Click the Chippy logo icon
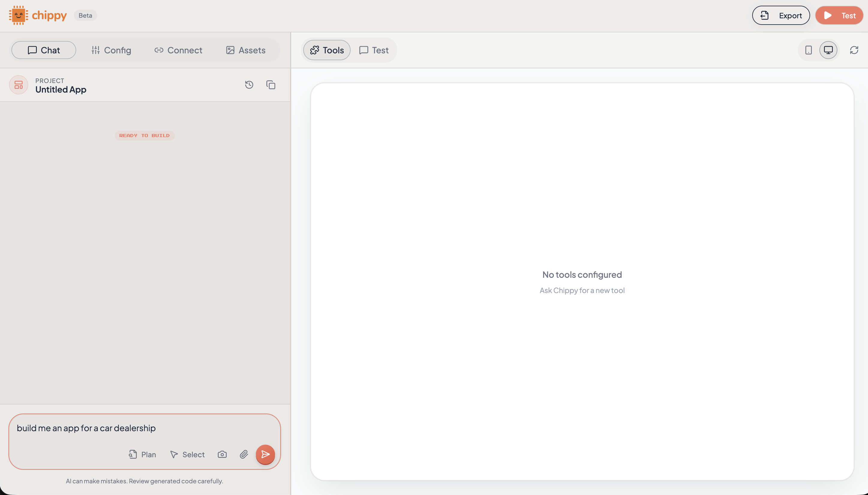Image resolution: width=868 pixels, height=495 pixels. tap(18, 15)
